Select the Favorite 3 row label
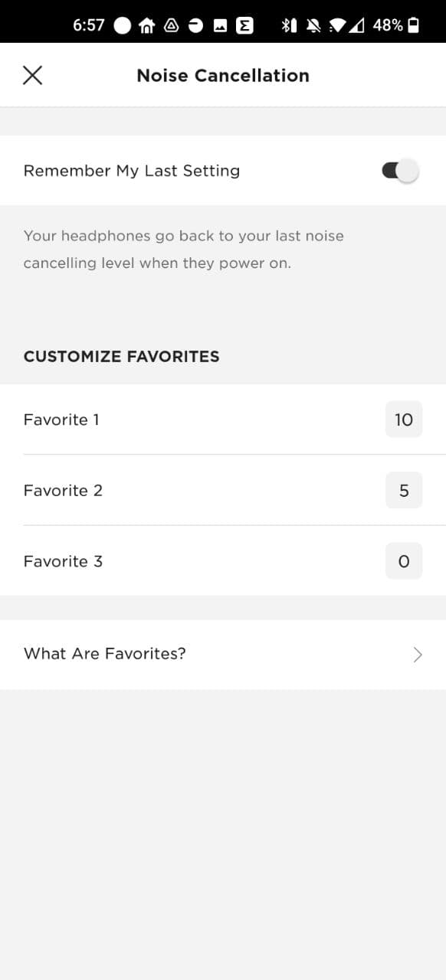This screenshot has width=446, height=980. pos(63,561)
